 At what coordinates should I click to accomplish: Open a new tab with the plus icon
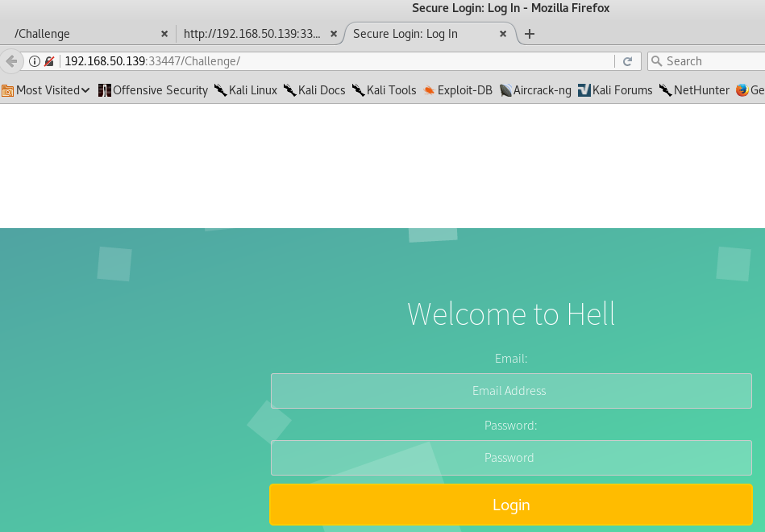coord(530,34)
